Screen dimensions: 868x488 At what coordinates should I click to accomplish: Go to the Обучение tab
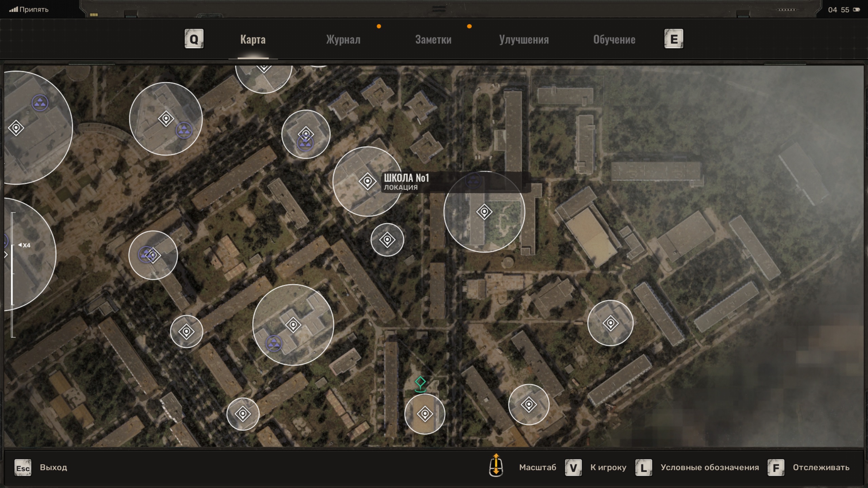coord(614,40)
